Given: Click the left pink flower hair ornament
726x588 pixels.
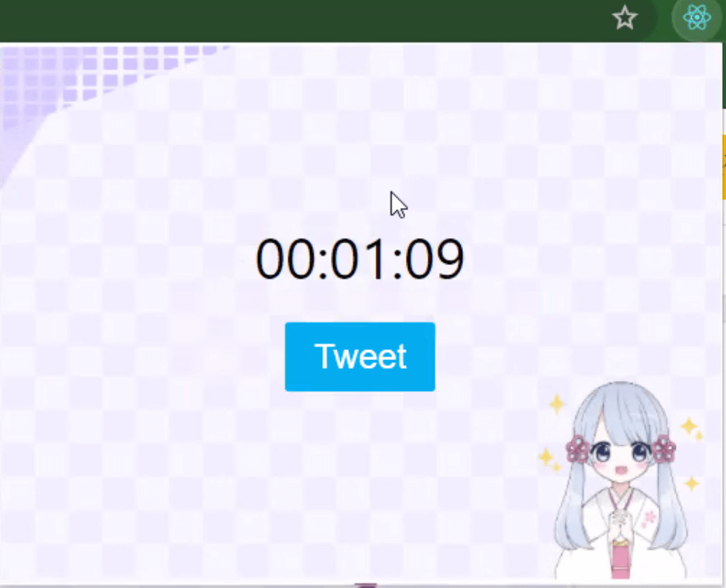Looking at the screenshot, I should coord(578,449).
